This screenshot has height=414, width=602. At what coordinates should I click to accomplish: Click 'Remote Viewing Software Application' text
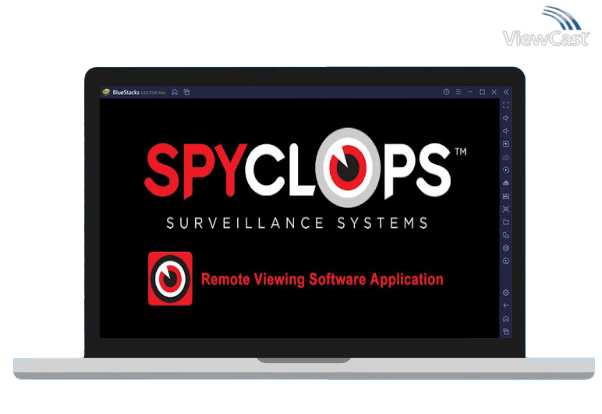(x=322, y=279)
